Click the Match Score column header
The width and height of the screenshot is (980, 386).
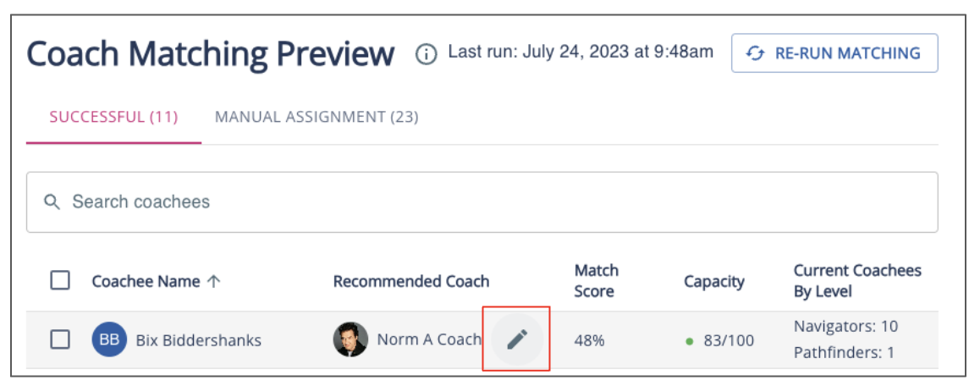click(x=597, y=280)
